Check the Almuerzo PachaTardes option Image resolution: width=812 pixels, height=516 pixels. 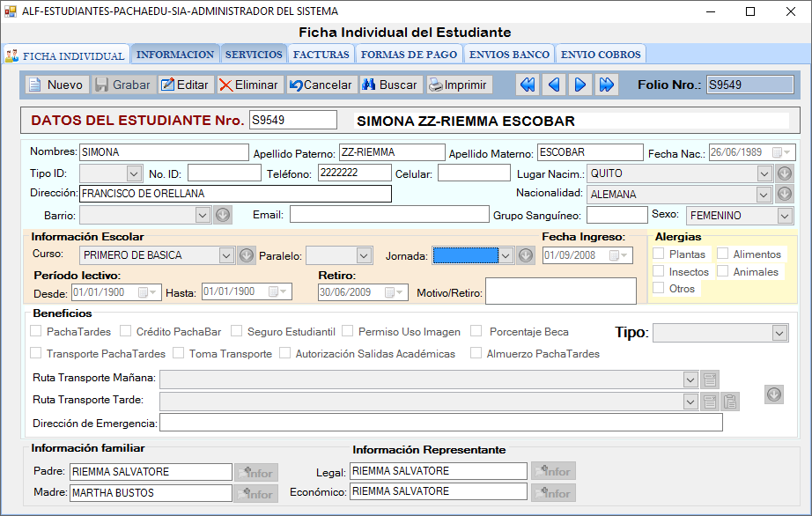(476, 354)
